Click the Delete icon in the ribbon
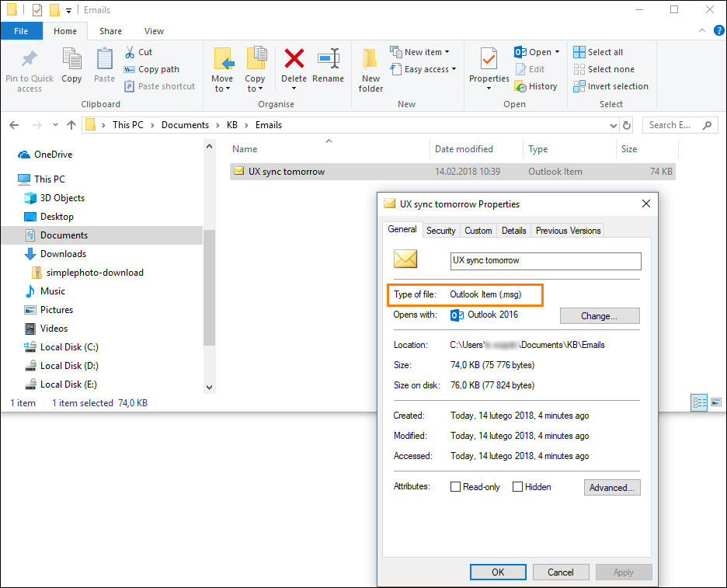This screenshot has height=588, width=727. click(x=294, y=61)
